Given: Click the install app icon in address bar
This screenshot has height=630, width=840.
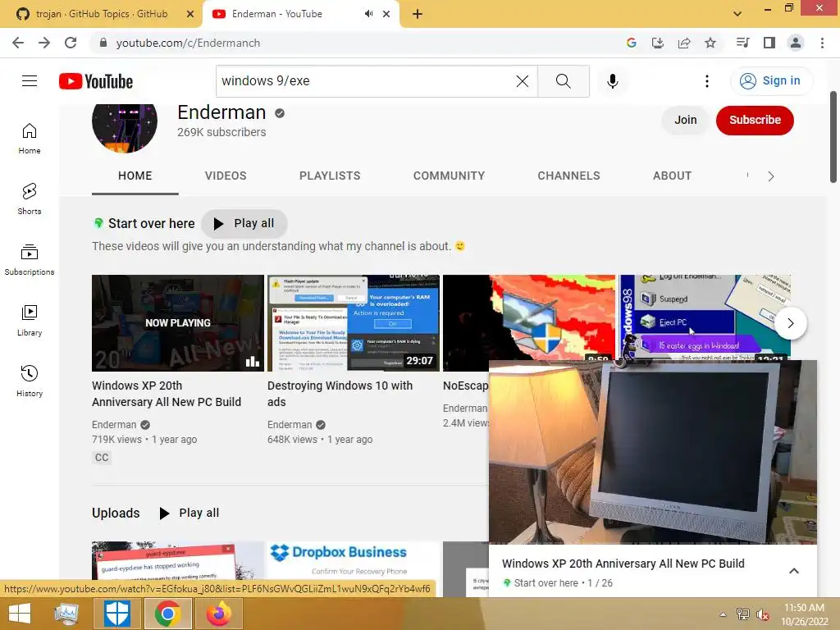Looking at the screenshot, I should coord(658,43).
